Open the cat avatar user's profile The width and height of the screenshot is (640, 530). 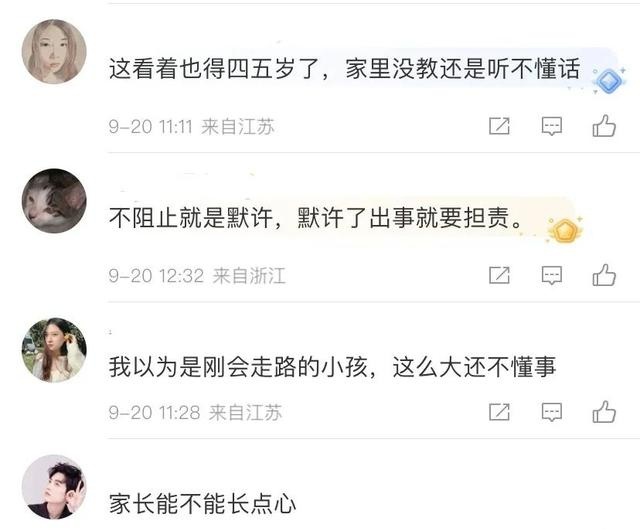coord(54,201)
